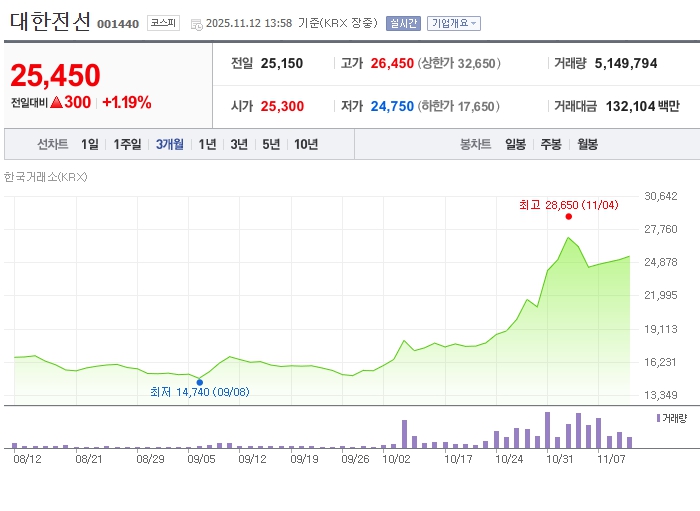Screen dimensions: 700x511
Task: Switch to the 1주일 chart range
Action: click(127, 145)
